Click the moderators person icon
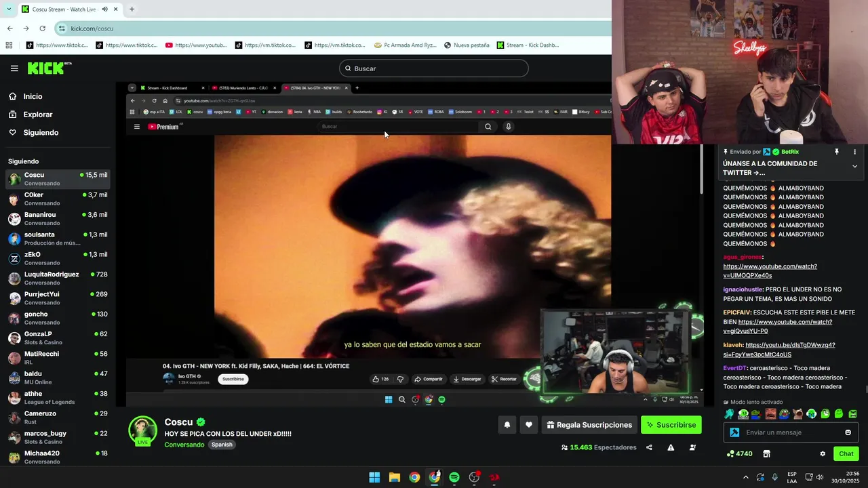 coord(692,447)
